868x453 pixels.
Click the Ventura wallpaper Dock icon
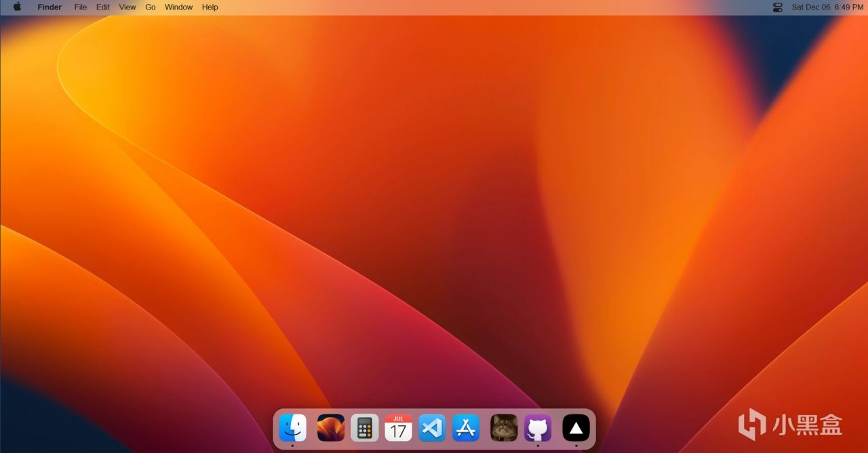tap(331, 428)
